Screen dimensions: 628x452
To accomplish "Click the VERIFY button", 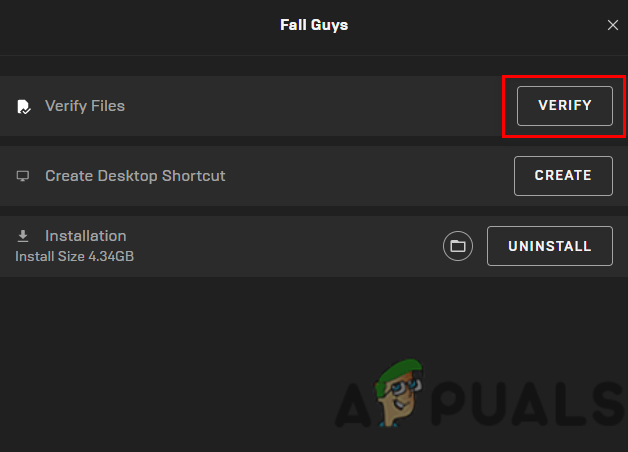I will (565, 106).
